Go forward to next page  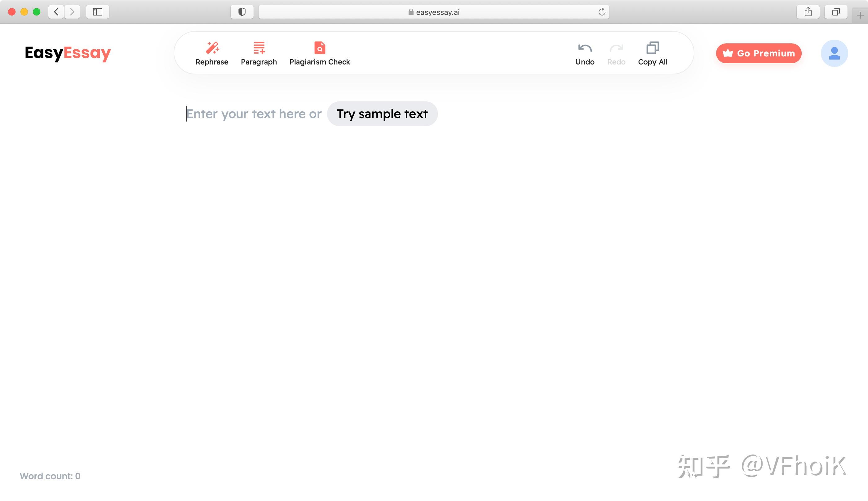pyautogui.click(x=72, y=12)
